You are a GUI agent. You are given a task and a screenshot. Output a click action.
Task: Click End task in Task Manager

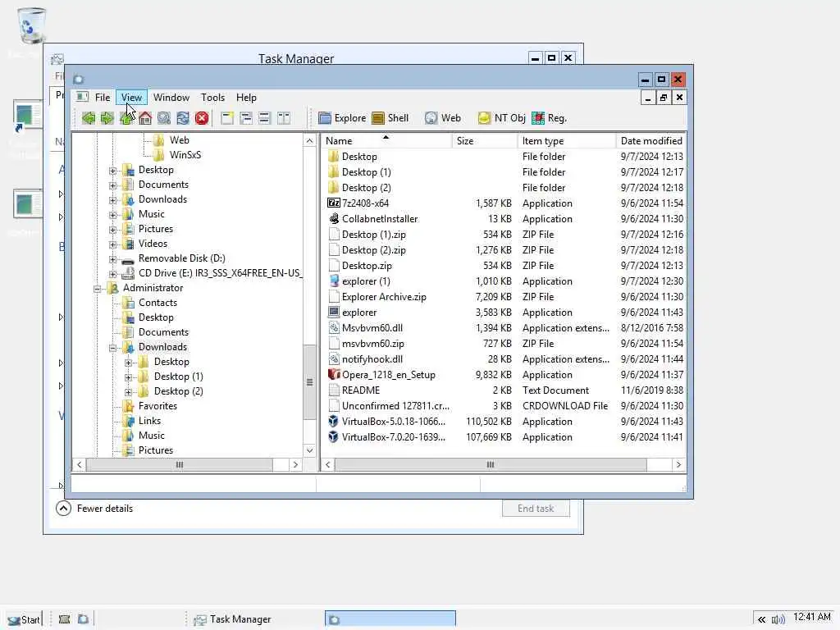tap(536, 509)
